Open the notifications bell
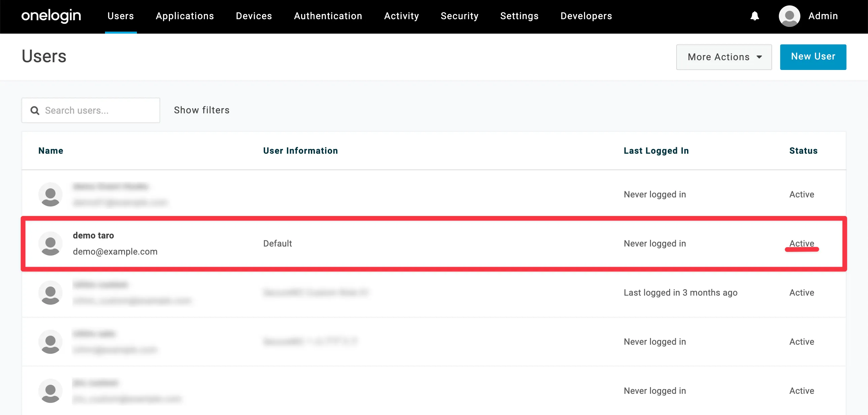Image resolution: width=868 pixels, height=415 pixels. pyautogui.click(x=755, y=16)
